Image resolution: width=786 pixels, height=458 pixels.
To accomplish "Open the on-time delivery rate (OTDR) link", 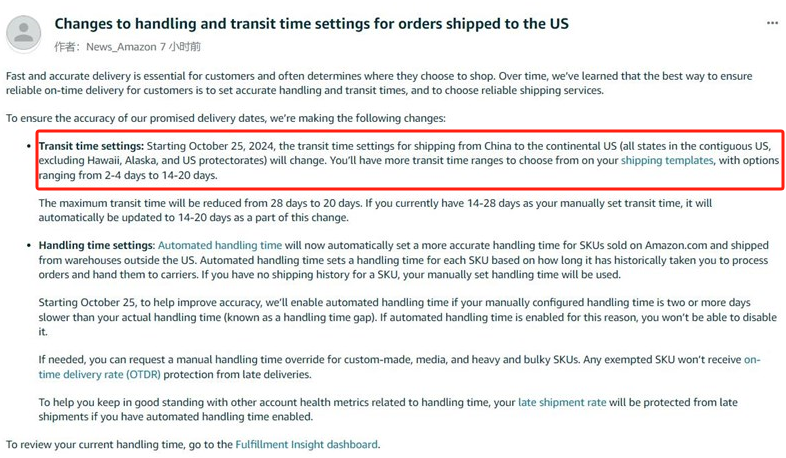I will tap(400, 367).
